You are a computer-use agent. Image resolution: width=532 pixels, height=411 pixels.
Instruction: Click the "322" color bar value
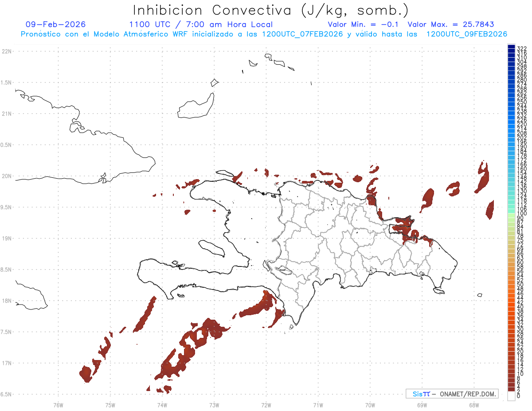[x=521, y=47]
